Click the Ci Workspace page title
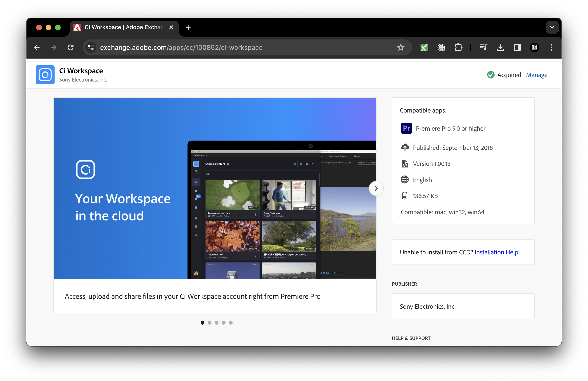588x381 pixels. [81, 71]
